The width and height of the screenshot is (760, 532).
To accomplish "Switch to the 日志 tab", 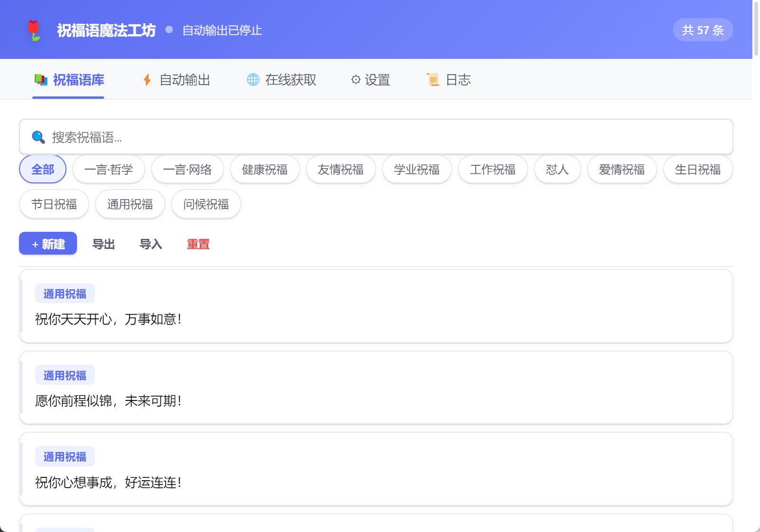I will pyautogui.click(x=449, y=80).
